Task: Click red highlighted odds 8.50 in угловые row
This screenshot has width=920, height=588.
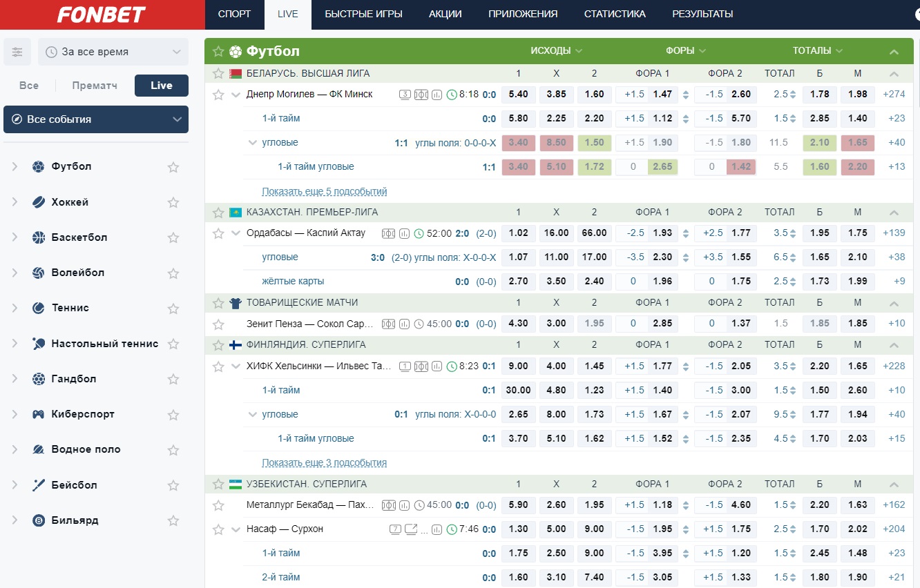Action: tap(556, 143)
